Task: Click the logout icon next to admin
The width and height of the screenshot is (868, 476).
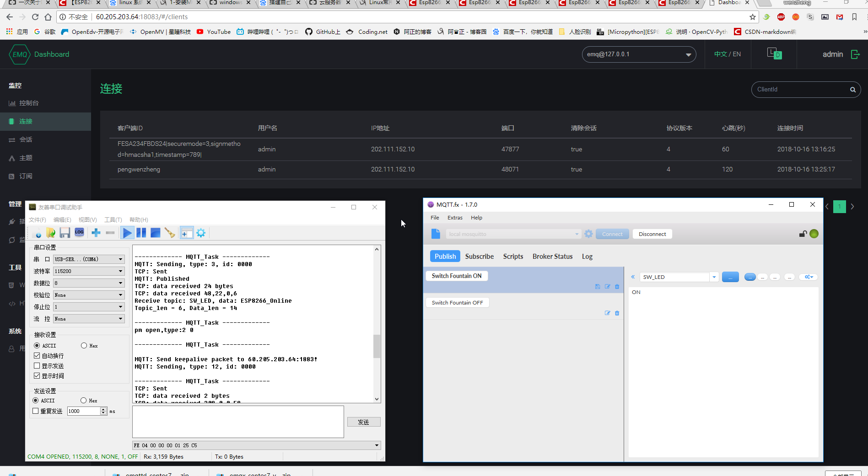Action: pyautogui.click(x=855, y=54)
